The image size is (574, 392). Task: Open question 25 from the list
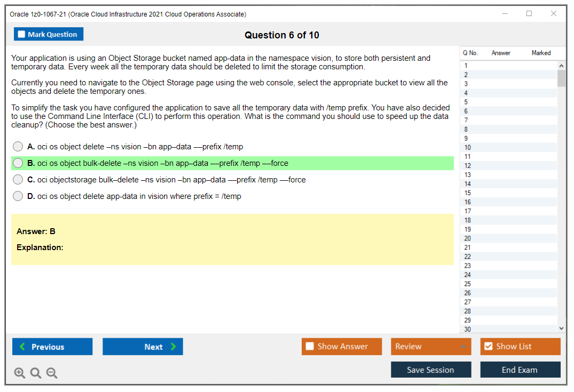tap(468, 284)
